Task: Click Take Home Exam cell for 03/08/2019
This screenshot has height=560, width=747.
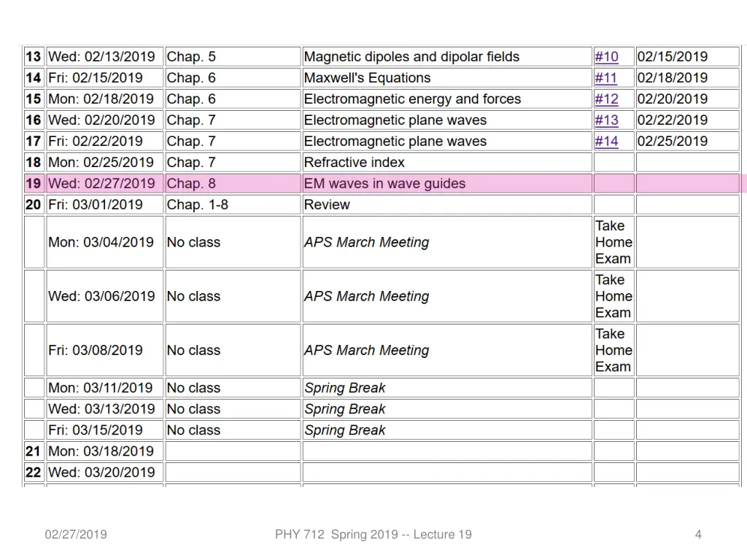Action: (x=614, y=351)
